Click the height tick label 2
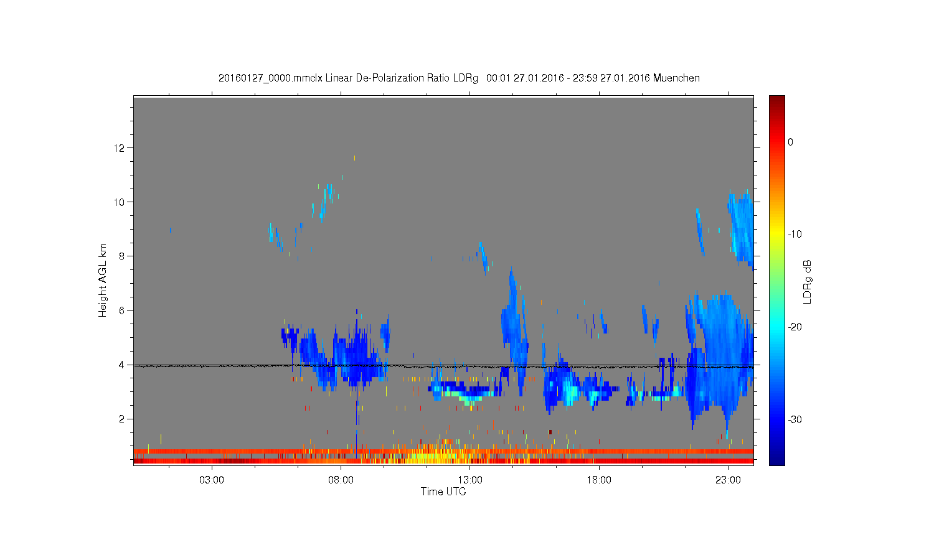 [x=122, y=419]
